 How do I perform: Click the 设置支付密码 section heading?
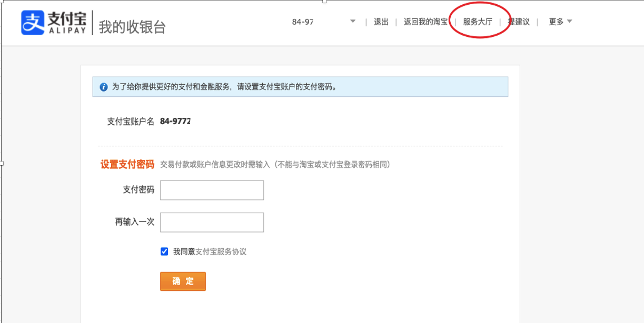tap(127, 165)
